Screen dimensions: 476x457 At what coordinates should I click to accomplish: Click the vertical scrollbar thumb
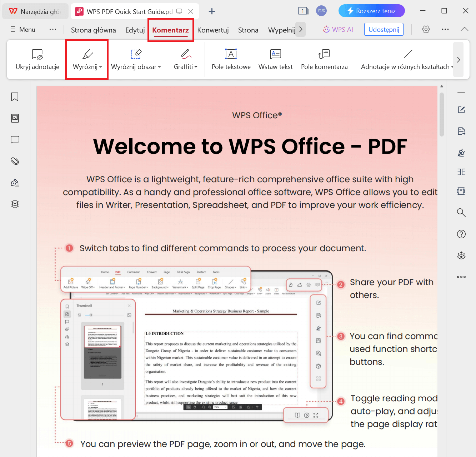(442, 114)
